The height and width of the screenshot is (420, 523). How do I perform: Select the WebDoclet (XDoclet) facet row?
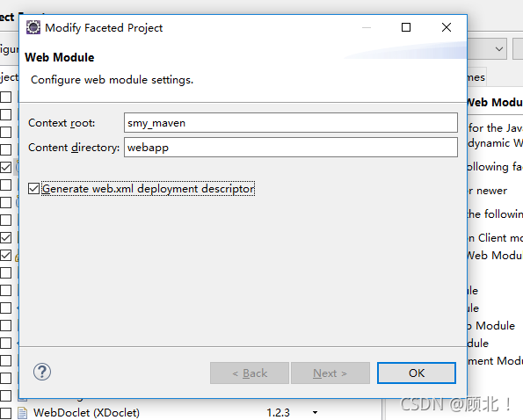190,413
